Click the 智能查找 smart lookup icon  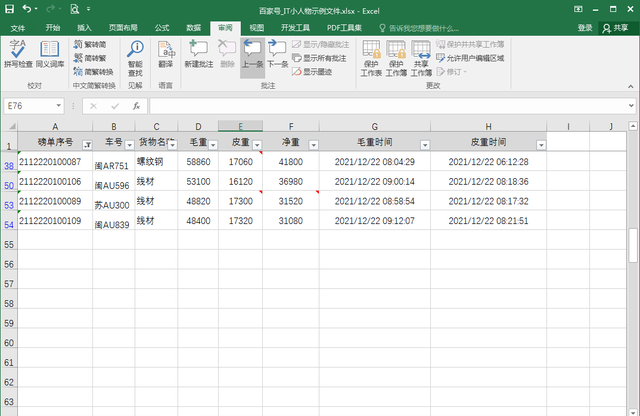(135, 57)
